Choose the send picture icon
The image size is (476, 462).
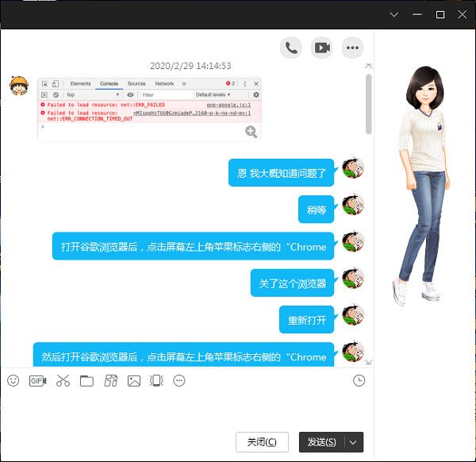click(134, 380)
